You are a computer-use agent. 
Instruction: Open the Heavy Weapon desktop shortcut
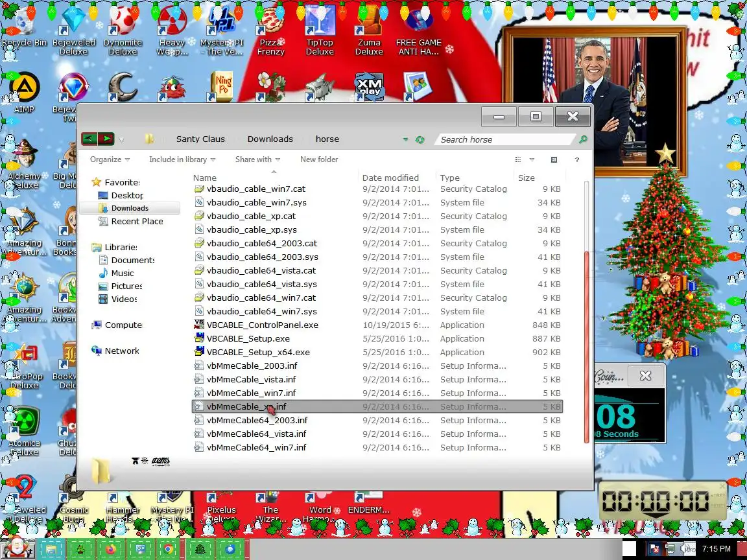click(172, 31)
